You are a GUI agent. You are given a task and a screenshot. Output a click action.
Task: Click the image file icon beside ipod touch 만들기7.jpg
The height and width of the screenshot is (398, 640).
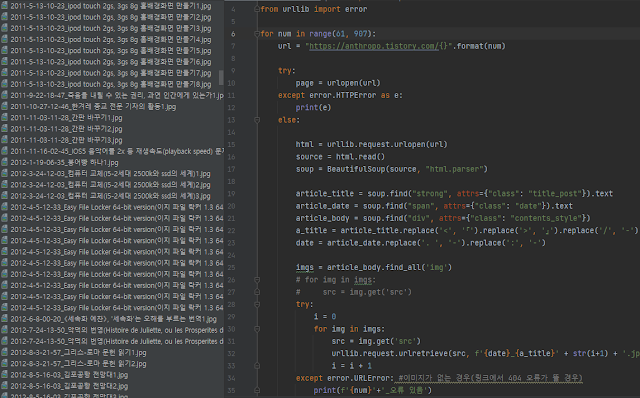click(4, 73)
